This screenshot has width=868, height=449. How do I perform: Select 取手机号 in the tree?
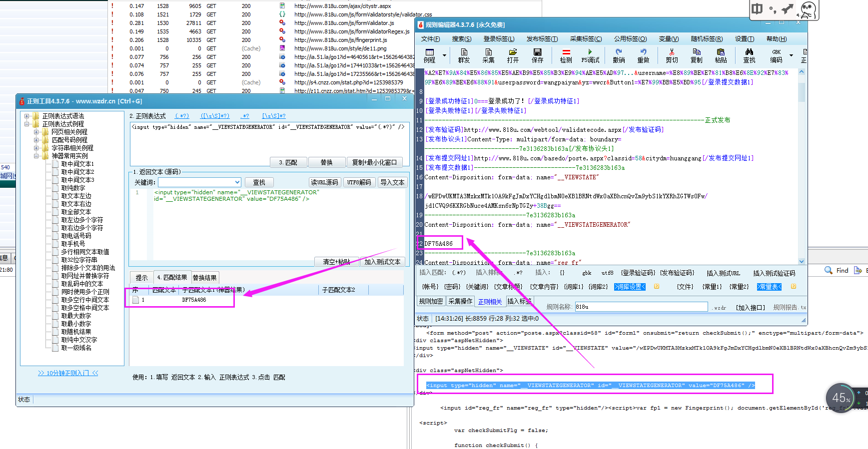point(73,244)
